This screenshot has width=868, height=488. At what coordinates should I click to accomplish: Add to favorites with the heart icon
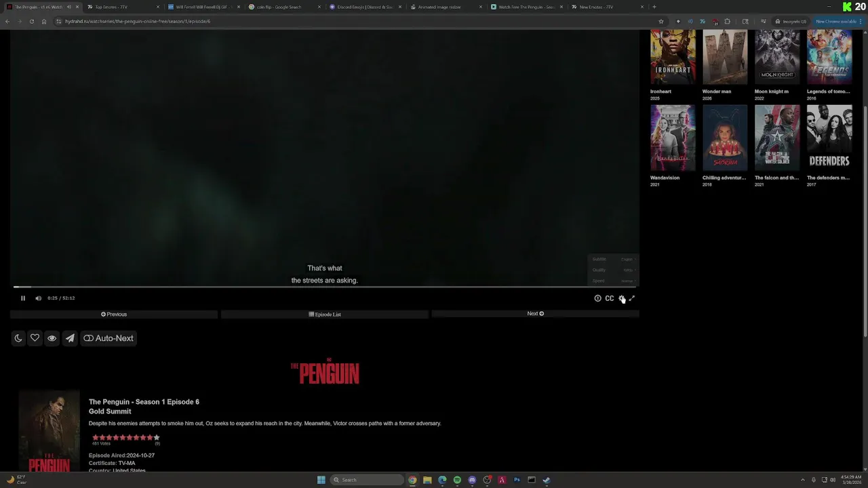pyautogui.click(x=35, y=338)
